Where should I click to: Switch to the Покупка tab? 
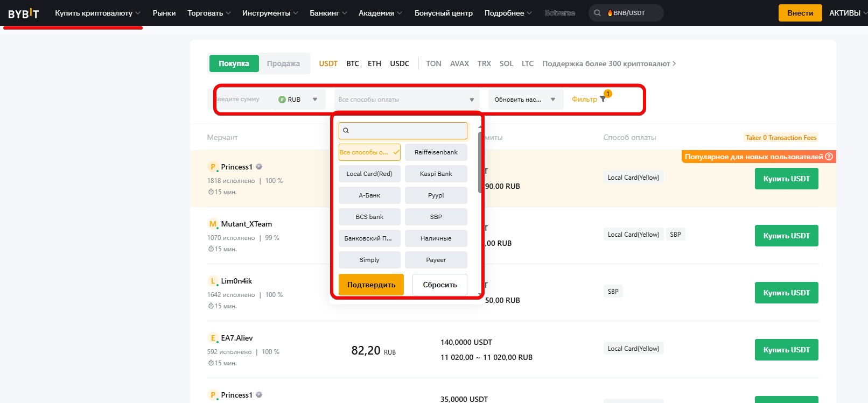tap(234, 63)
